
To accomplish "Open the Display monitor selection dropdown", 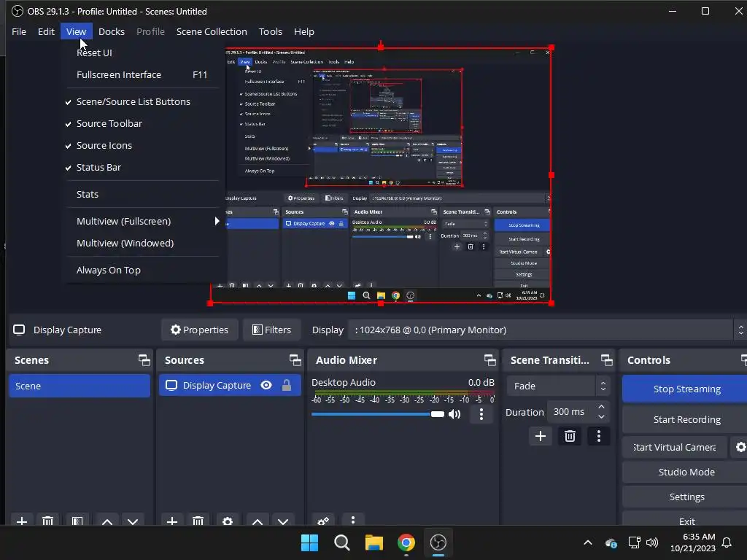I will pos(546,330).
